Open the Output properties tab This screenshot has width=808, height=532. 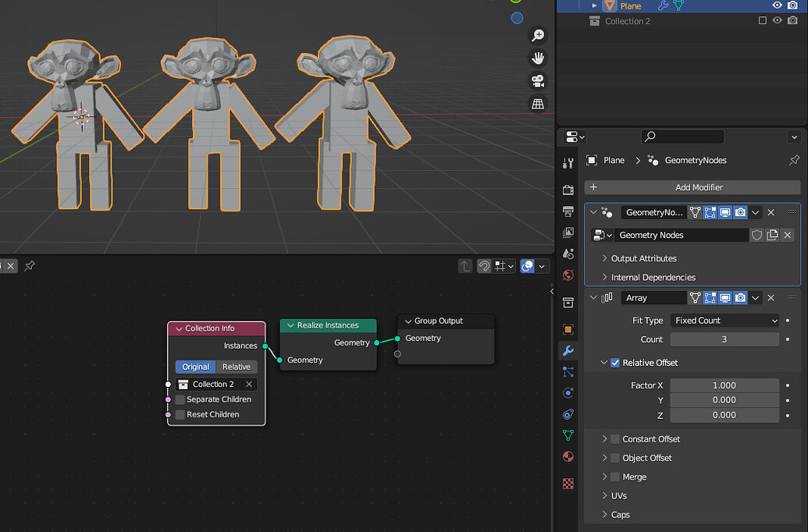pos(568,211)
